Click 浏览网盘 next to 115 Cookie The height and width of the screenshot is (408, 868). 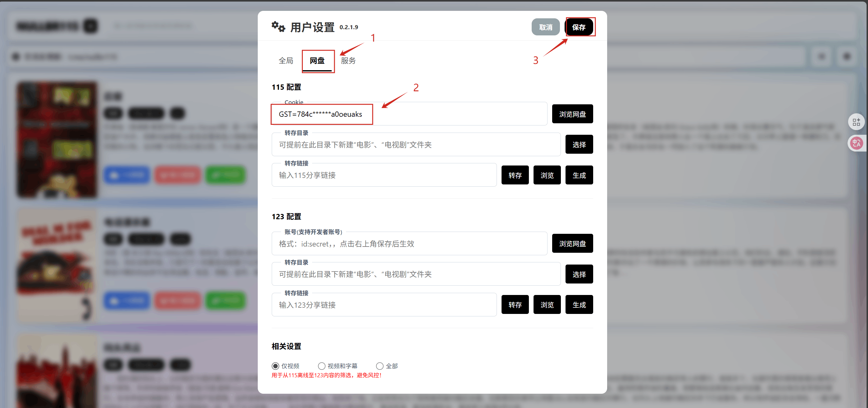(x=572, y=114)
